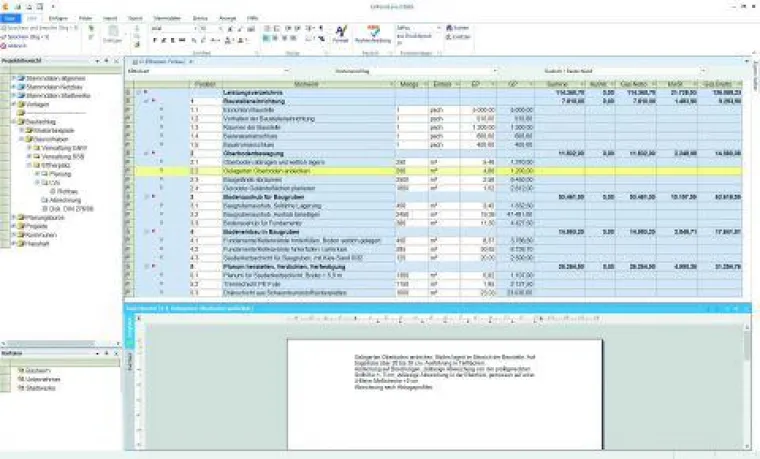Click the Format icon in the ribbon
Image resolution: width=760 pixels, height=459 pixels.
point(341,34)
